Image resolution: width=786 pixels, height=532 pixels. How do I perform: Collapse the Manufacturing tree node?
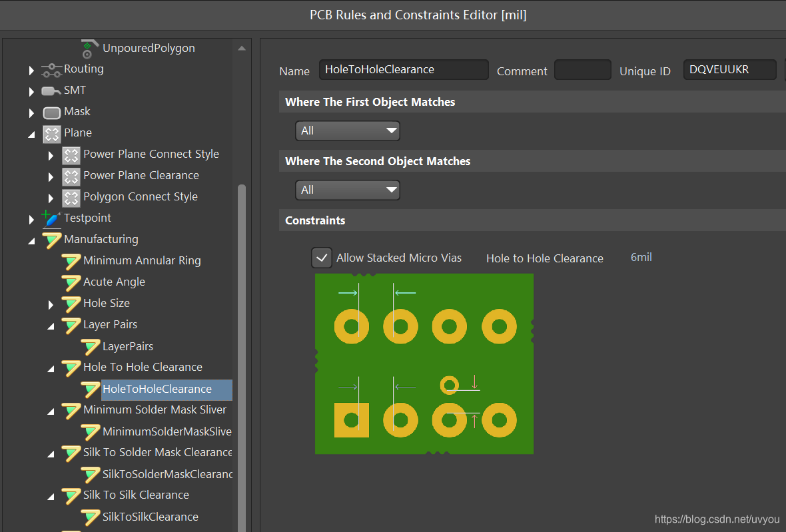point(31,240)
